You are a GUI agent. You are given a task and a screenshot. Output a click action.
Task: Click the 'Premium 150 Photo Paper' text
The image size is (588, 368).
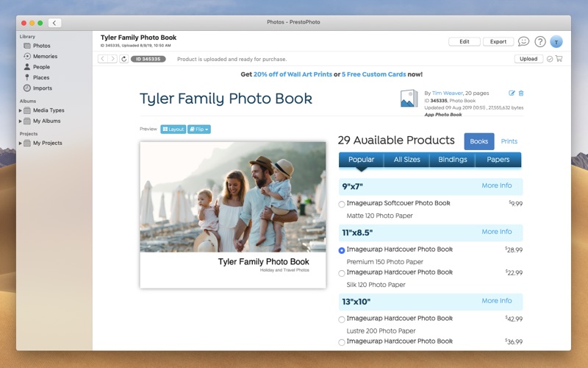[384, 262]
